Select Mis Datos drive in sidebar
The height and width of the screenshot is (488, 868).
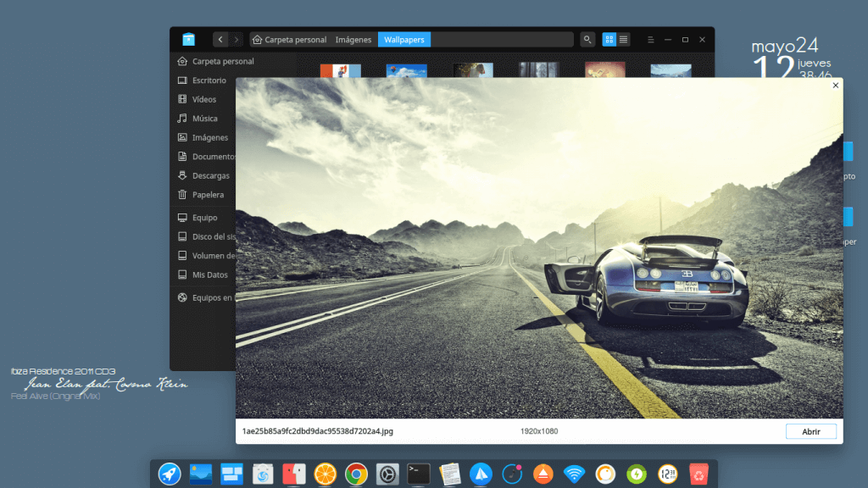[x=209, y=274]
